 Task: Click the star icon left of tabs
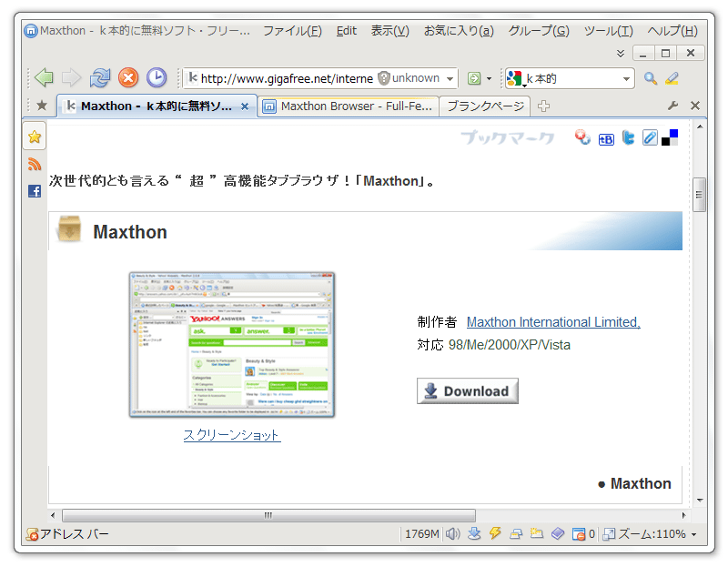(x=42, y=106)
